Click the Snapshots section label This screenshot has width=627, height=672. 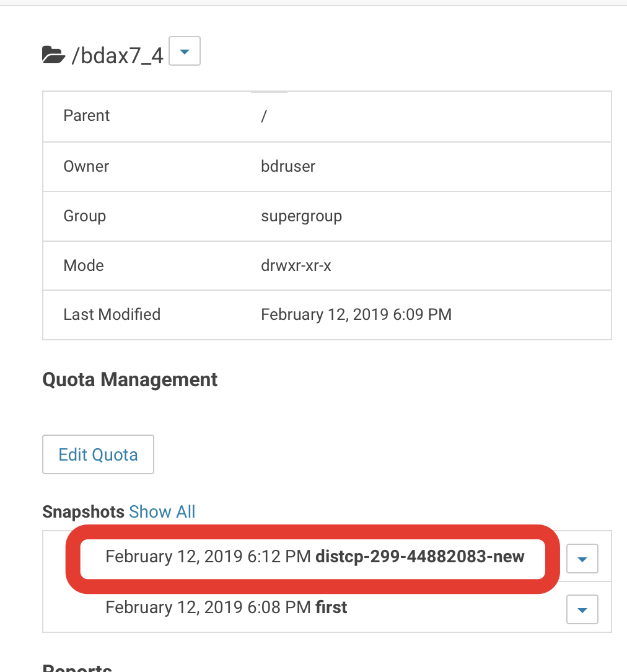(x=83, y=511)
